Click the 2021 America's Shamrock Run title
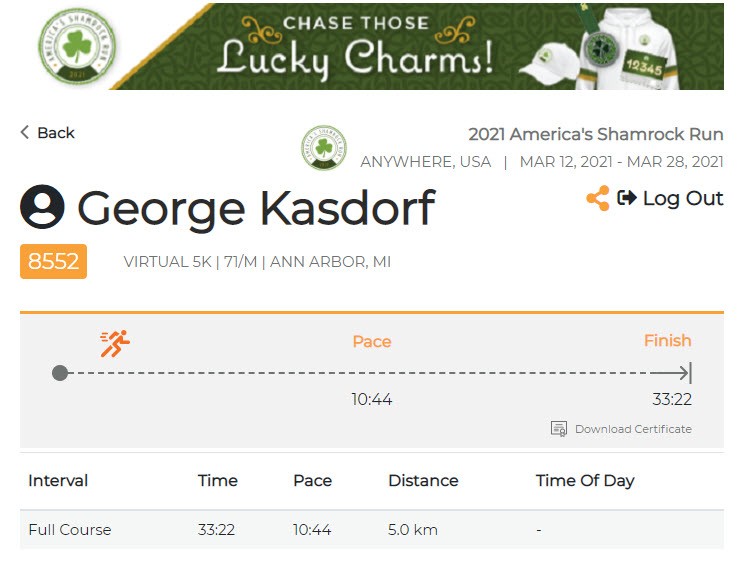This screenshot has height=563, width=738. (x=595, y=134)
